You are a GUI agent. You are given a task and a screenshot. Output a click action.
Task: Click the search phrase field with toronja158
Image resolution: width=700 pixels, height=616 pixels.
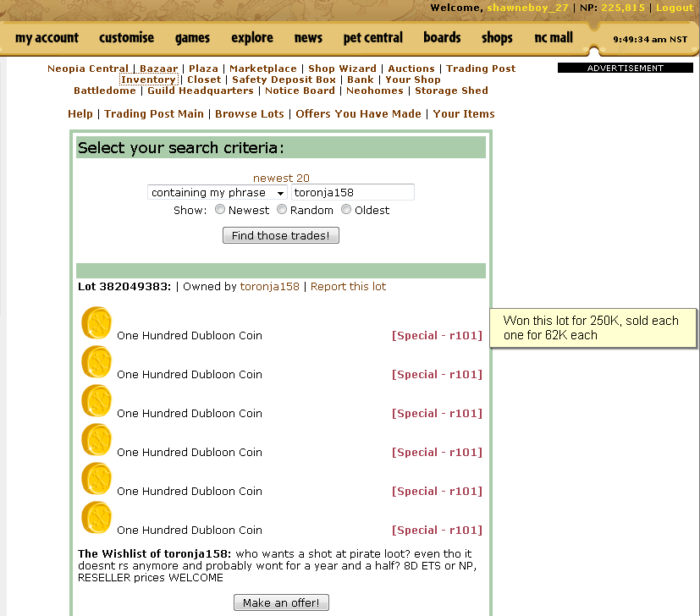pyautogui.click(x=353, y=192)
